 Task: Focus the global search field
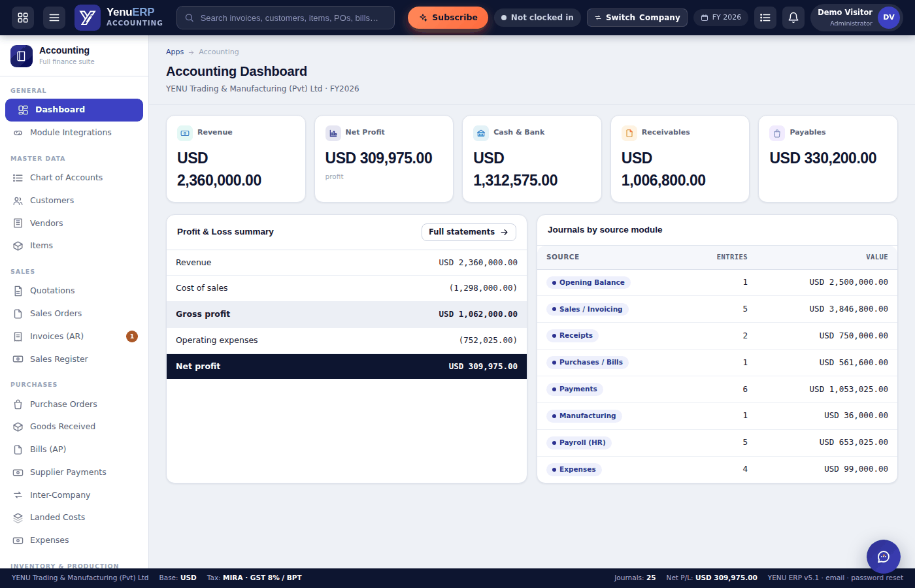(x=286, y=18)
